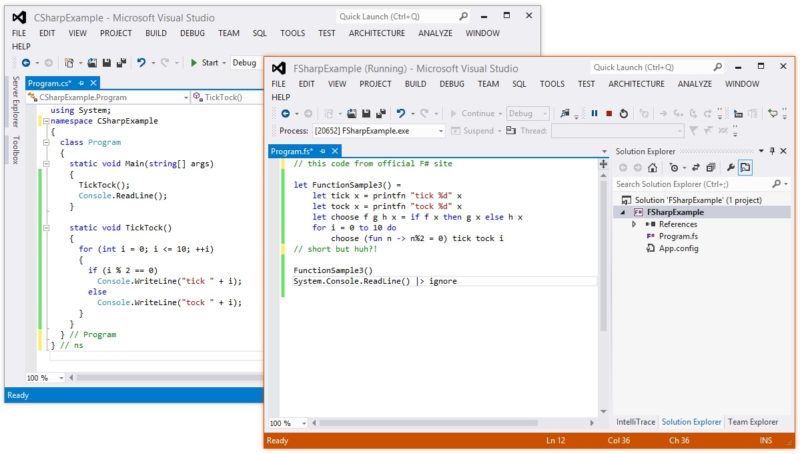Click the red Stop Debugging icon
800x454 pixels.
pyautogui.click(x=609, y=114)
